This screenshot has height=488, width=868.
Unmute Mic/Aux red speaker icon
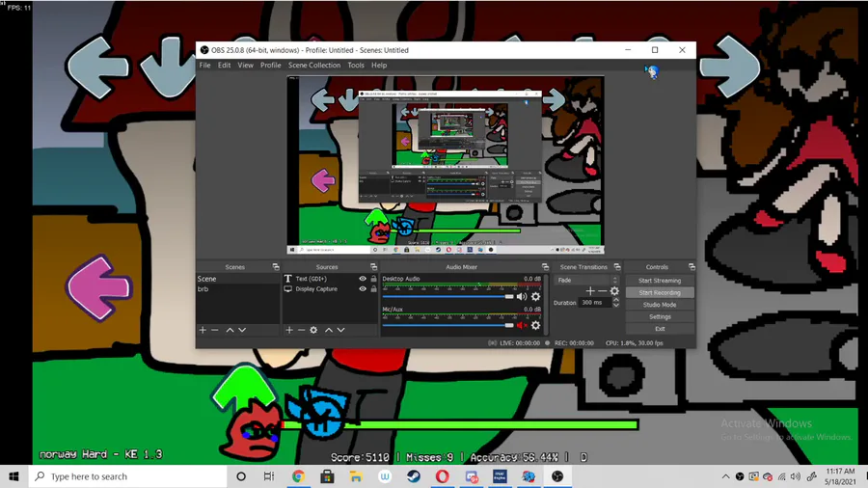click(x=522, y=325)
